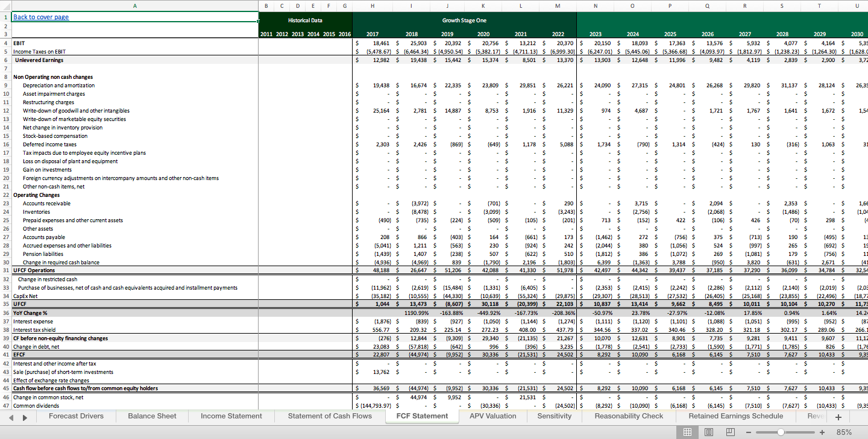Viewport: 868px width, 439px height.
Task: Click the Deferred income taxes label
Action: point(49,145)
